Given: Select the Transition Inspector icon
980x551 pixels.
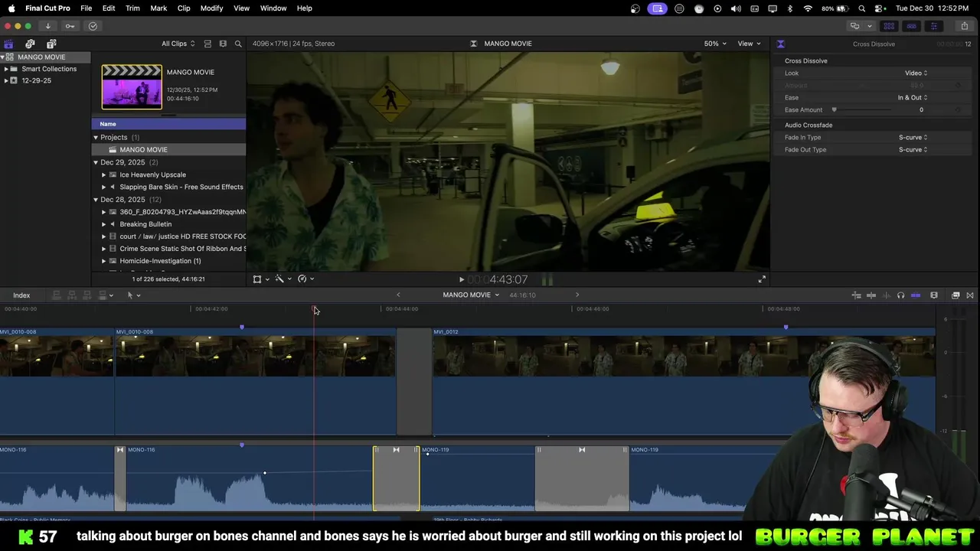Looking at the screenshot, I should (780, 44).
